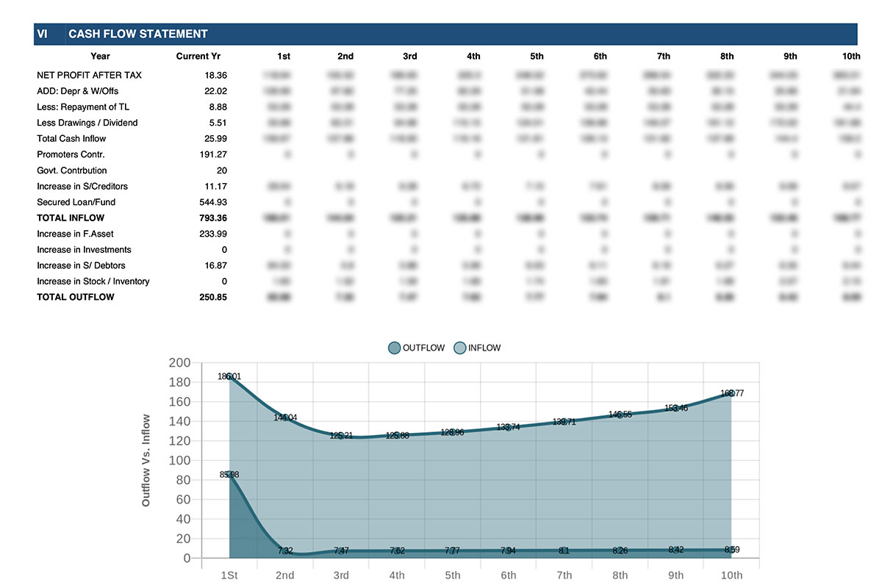This screenshot has width=882, height=588.
Task: Click the 18.36 net profit value
Action: pyautogui.click(x=216, y=75)
